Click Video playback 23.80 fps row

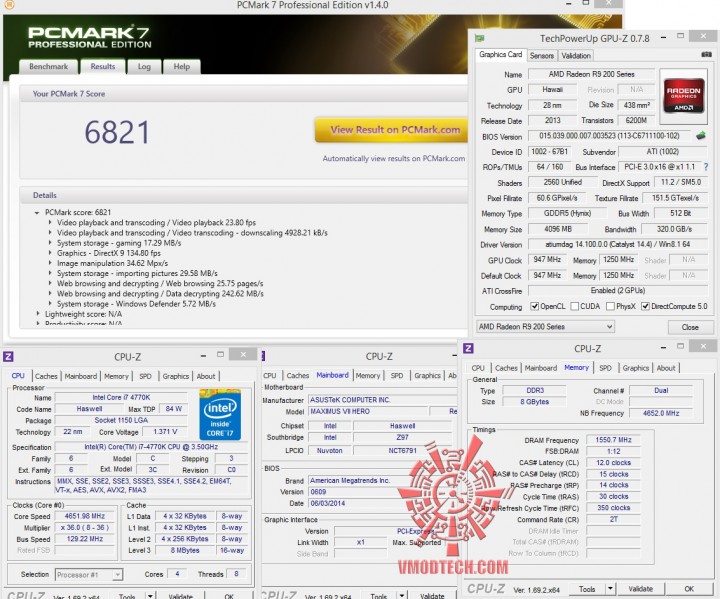click(156, 223)
